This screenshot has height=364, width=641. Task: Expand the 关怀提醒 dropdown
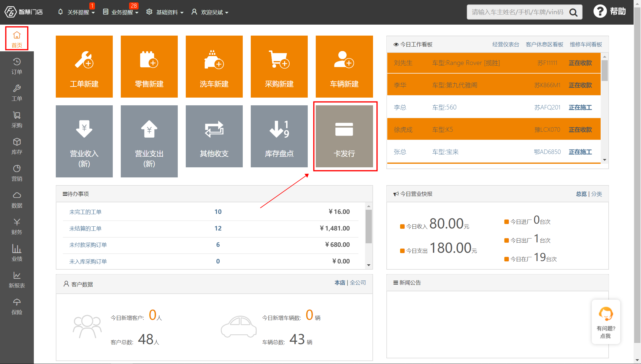[x=76, y=12]
